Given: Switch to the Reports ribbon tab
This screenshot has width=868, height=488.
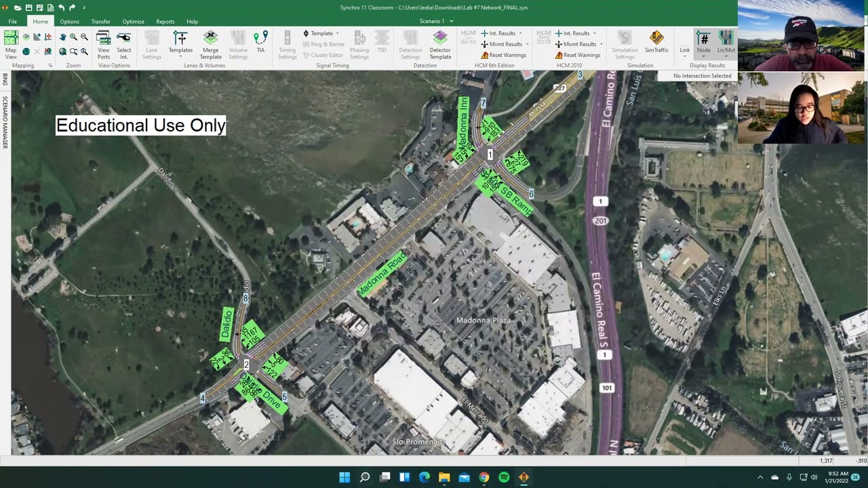Looking at the screenshot, I should coord(165,22).
